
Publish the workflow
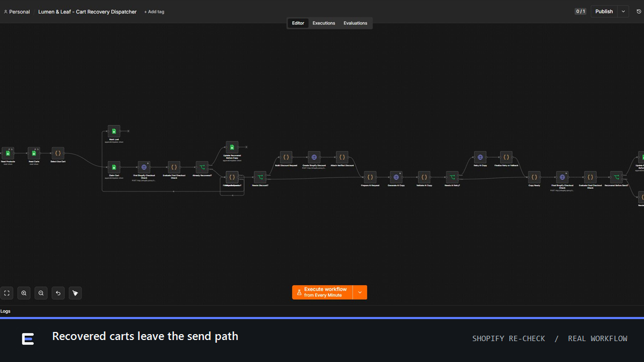[604, 11]
